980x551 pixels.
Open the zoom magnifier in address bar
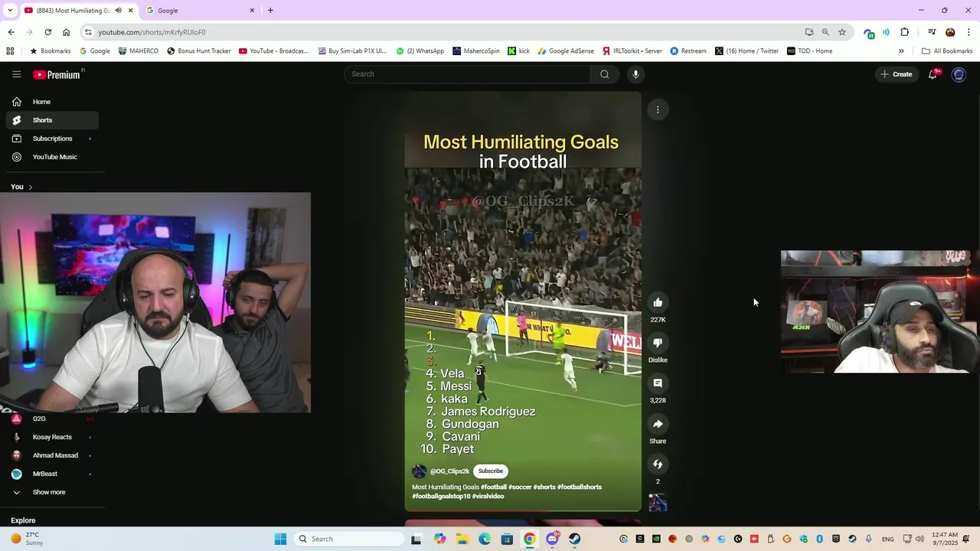click(825, 32)
